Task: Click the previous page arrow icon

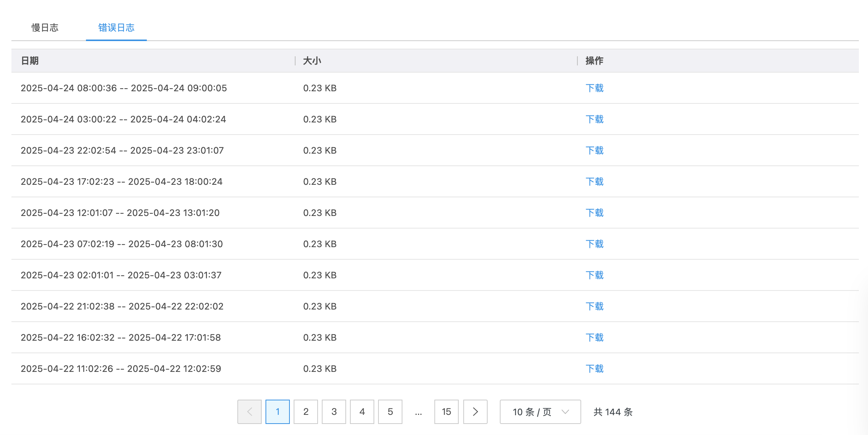Action: [x=250, y=411]
